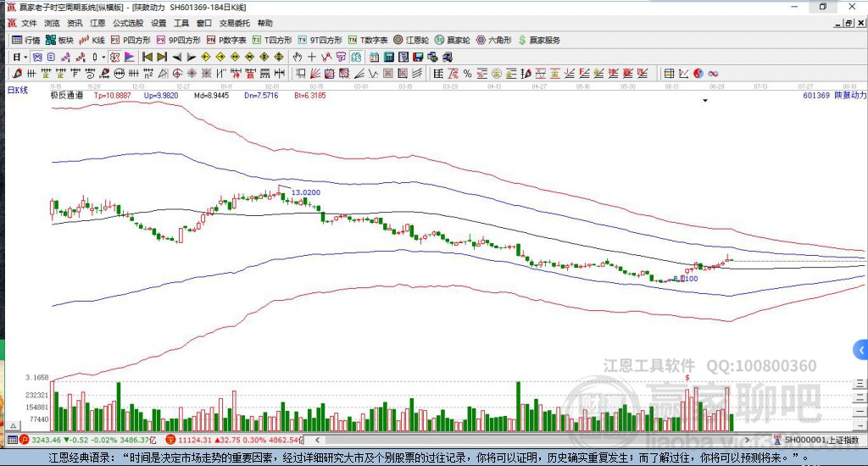The height and width of the screenshot is (466, 868).
Task: Click the percent sign tool
Action: tap(467, 73)
